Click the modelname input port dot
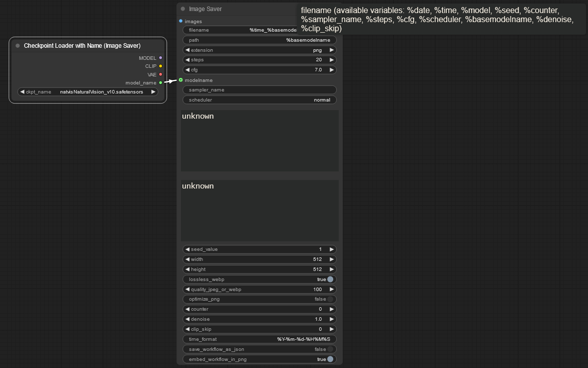588x368 pixels. [181, 80]
